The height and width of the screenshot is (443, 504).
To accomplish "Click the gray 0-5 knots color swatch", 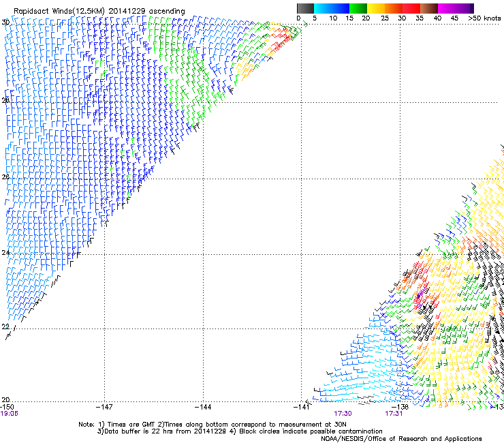I will click(x=305, y=8).
